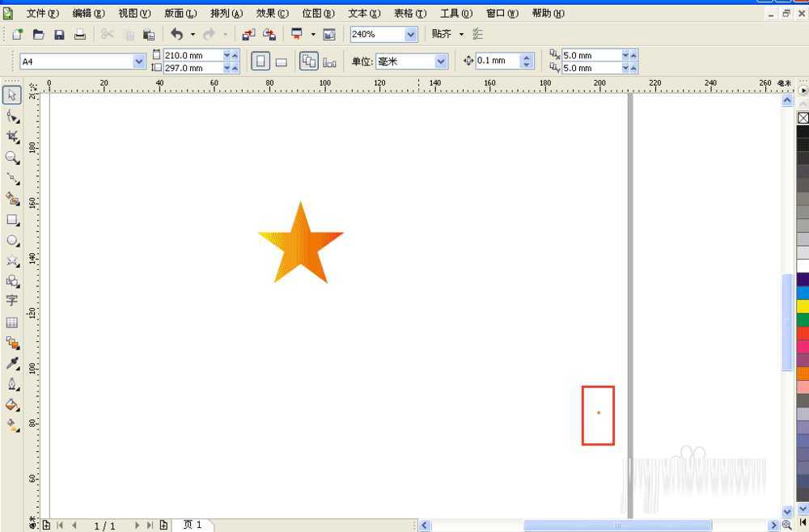Expand the units (毫米) dropdown
This screenshot has width=809, height=532.
(441, 61)
